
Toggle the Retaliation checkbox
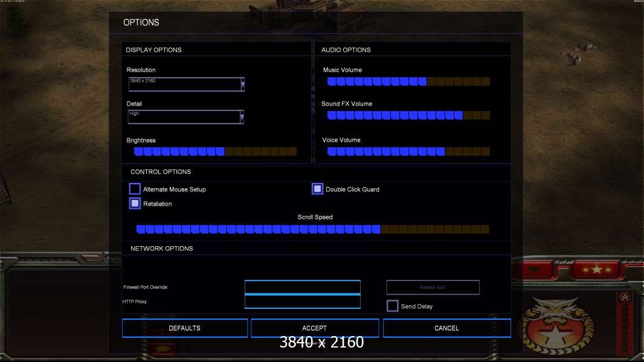pos(135,203)
